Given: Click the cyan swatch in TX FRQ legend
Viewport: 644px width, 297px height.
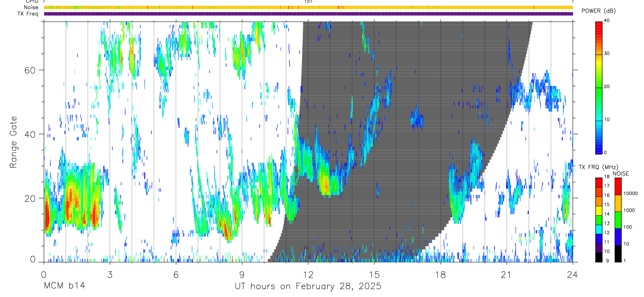Looking at the screenshot, I should [599, 229].
